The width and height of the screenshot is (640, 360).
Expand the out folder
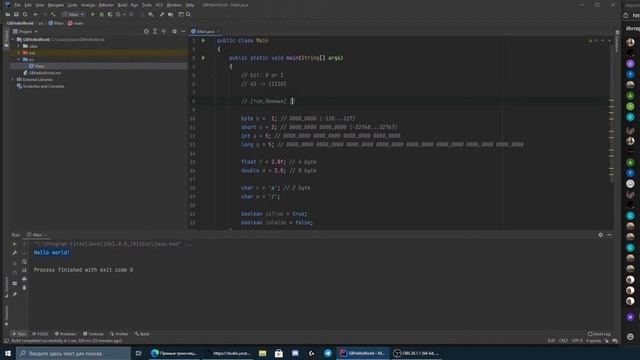click(x=19, y=53)
